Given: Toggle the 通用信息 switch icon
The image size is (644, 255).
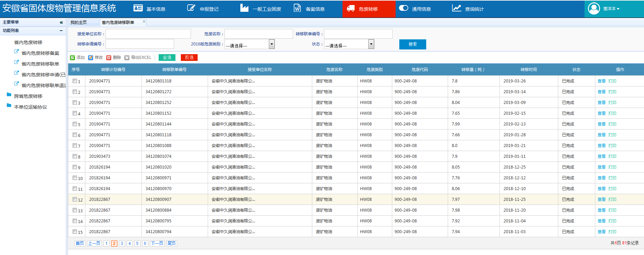Looking at the screenshot, I should click(403, 8).
